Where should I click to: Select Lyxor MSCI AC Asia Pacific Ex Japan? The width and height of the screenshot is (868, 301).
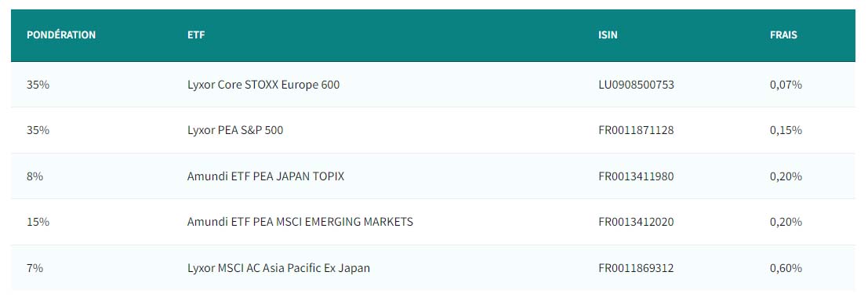[x=278, y=268]
